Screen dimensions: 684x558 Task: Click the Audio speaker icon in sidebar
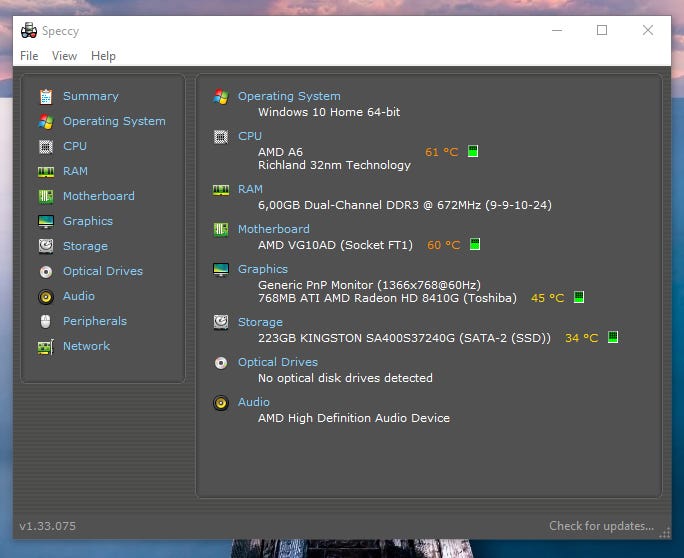[46, 297]
